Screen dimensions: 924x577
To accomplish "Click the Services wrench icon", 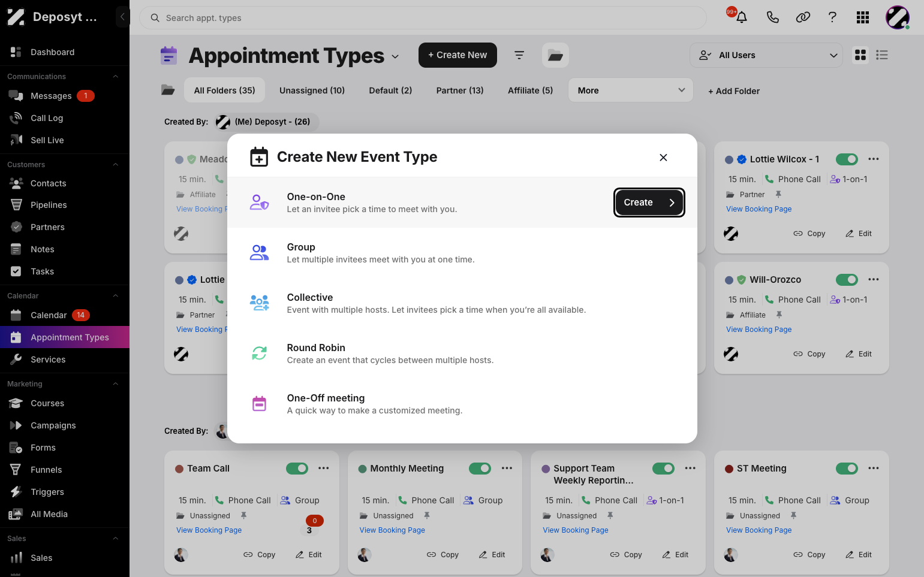I will (x=16, y=360).
